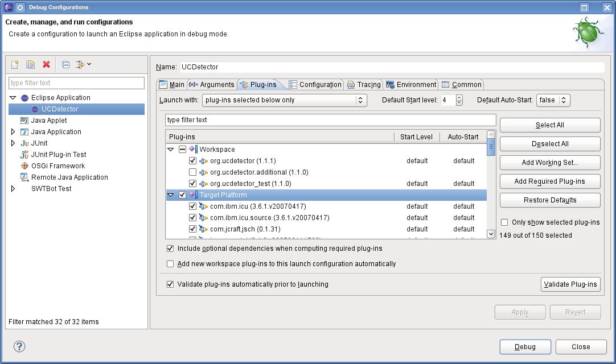Toggle the Target Platform checkbox
Screen dimensions: 616x364
(182, 195)
